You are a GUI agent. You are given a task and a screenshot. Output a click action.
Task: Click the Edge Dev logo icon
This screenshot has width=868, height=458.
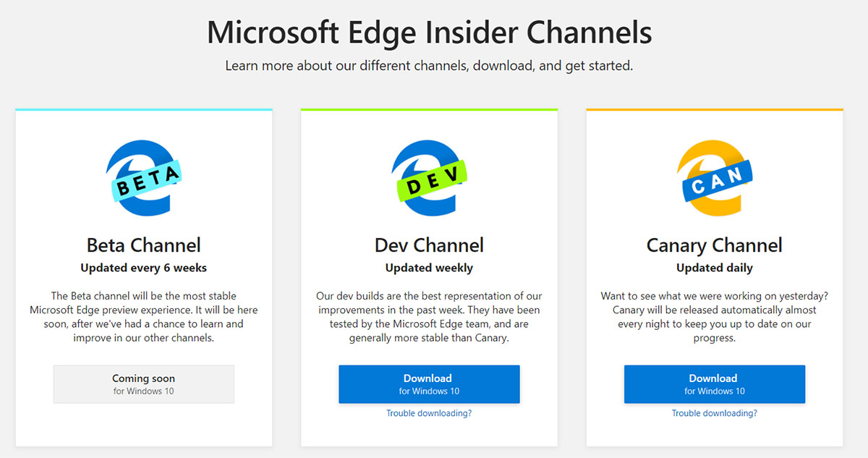point(429,178)
